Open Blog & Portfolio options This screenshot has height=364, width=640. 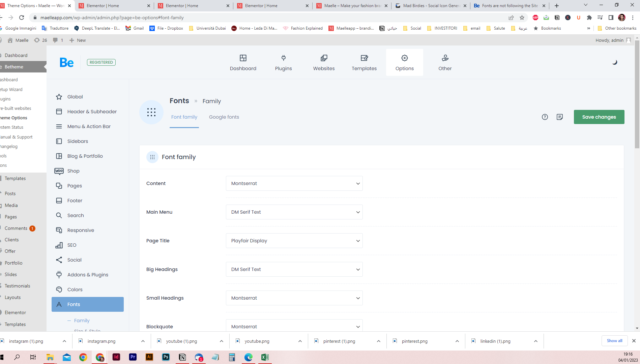pos(88,156)
